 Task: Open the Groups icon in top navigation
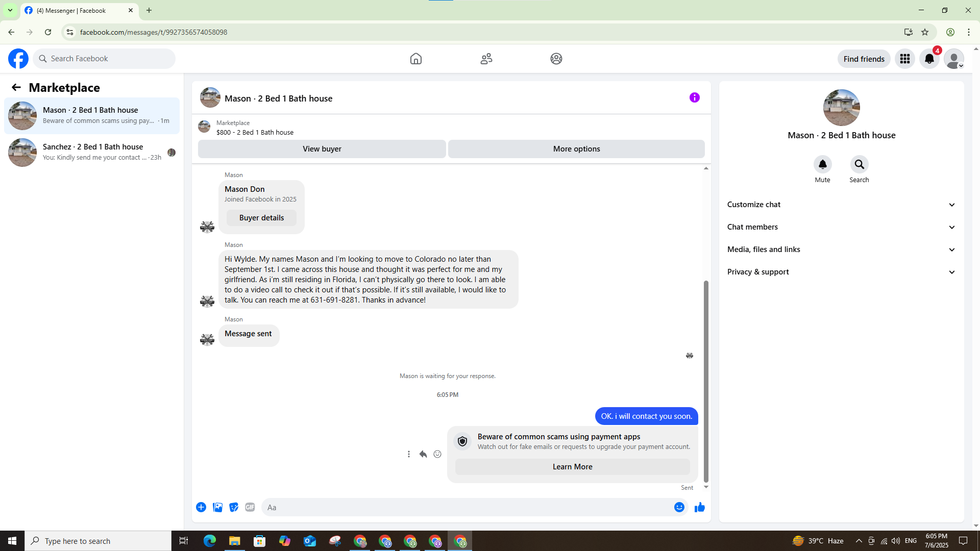(556, 59)
